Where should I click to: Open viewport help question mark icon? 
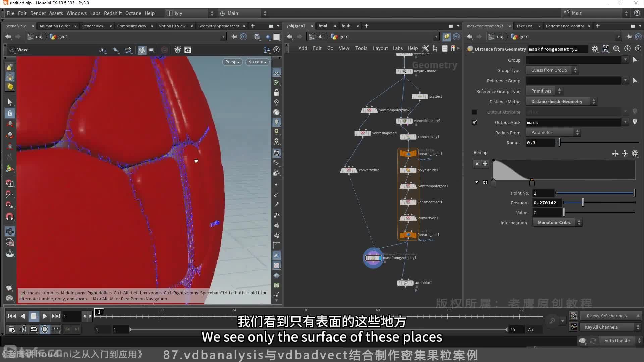(x=277, y=50)
